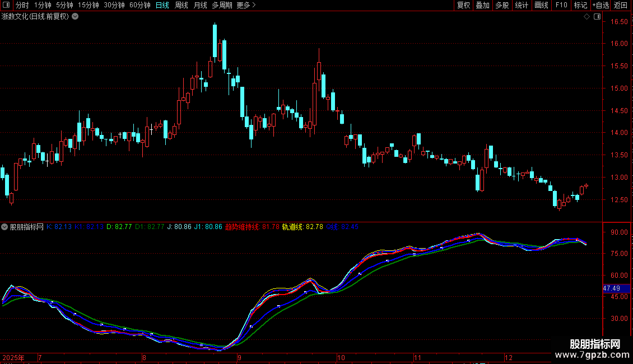Select the 30分钟 period
The width and height of the screenshot is (633, 364).
114,5
